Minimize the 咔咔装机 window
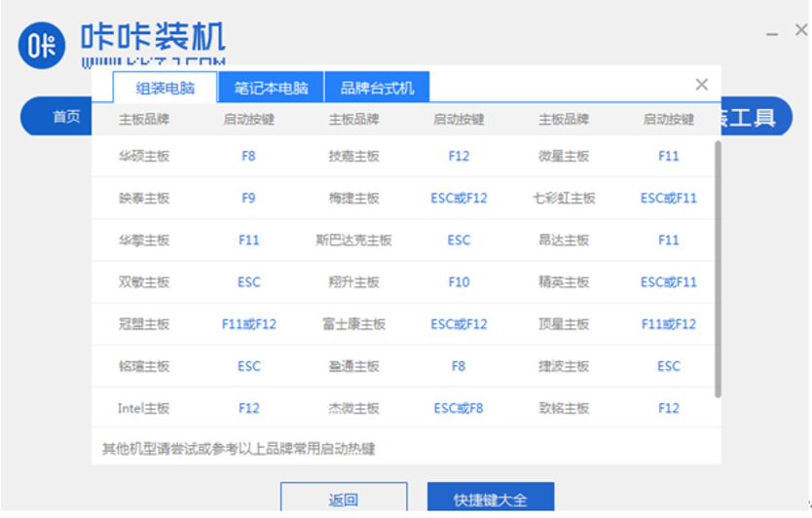812x518 pixels. pyautogui.click(x=772, y=34)
